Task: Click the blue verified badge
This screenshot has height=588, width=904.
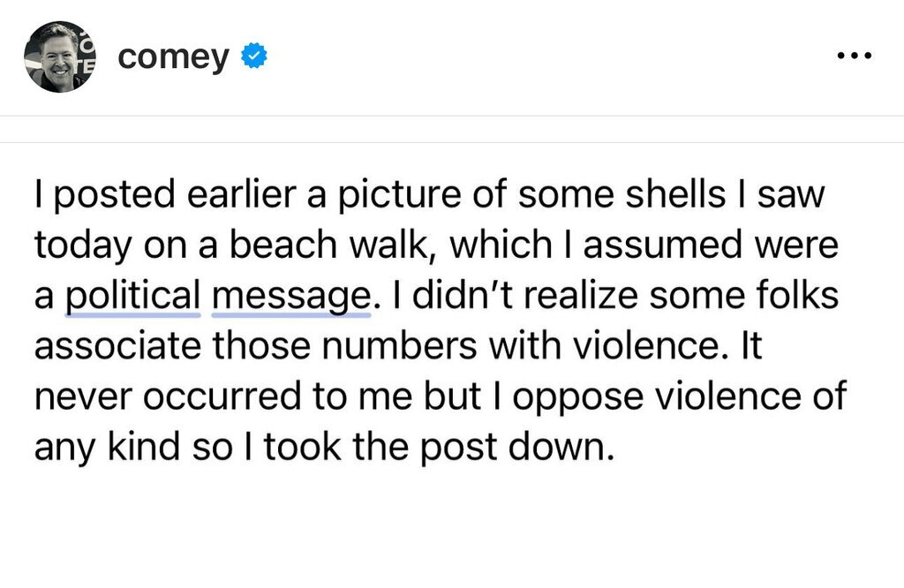Action: point(255,57)
